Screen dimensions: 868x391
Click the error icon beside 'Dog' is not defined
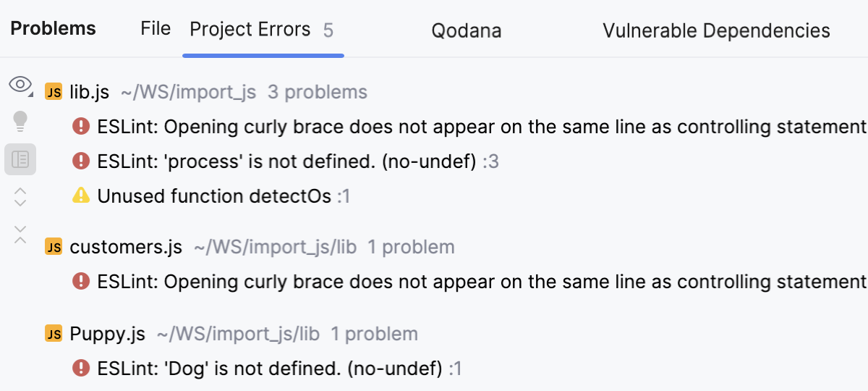(81, 369)
